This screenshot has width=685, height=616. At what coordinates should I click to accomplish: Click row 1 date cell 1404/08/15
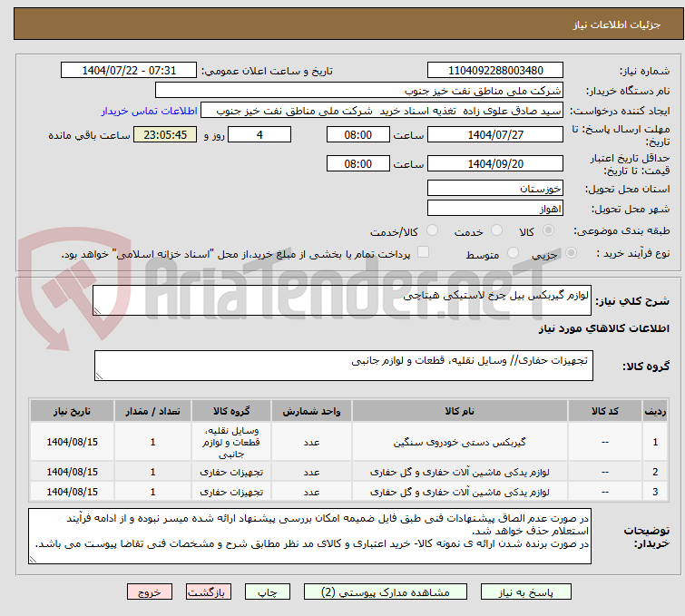coord(72,442)
